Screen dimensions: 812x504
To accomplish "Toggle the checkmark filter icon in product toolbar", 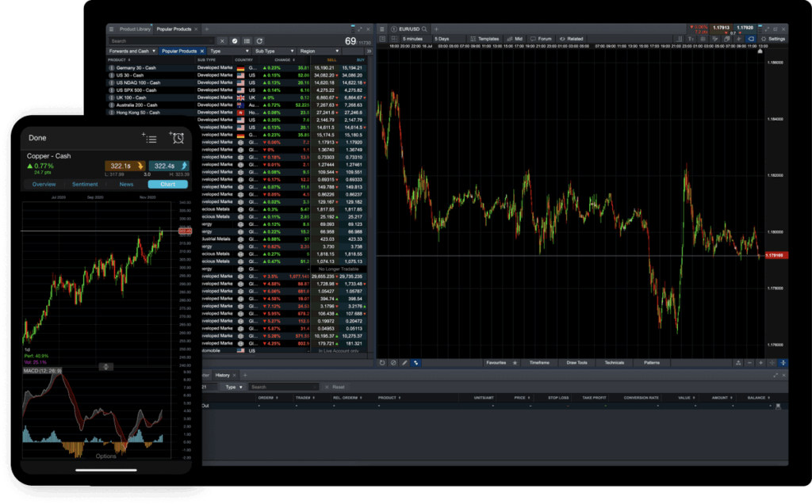I will tap(235, 40).
